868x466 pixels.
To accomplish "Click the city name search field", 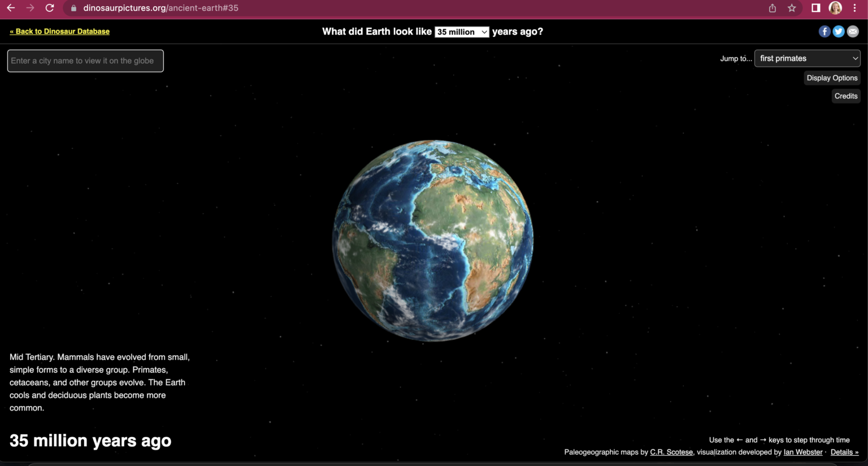I will click(85, 60).
